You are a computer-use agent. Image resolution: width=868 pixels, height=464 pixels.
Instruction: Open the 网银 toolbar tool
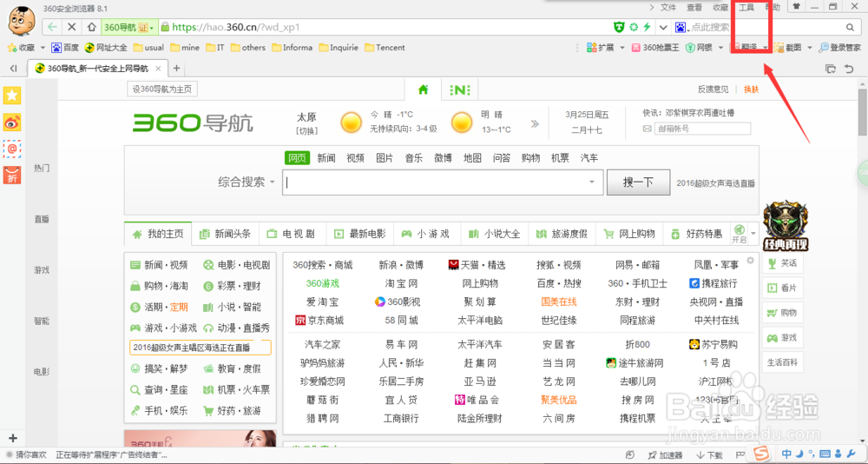(x=699, y=48)
